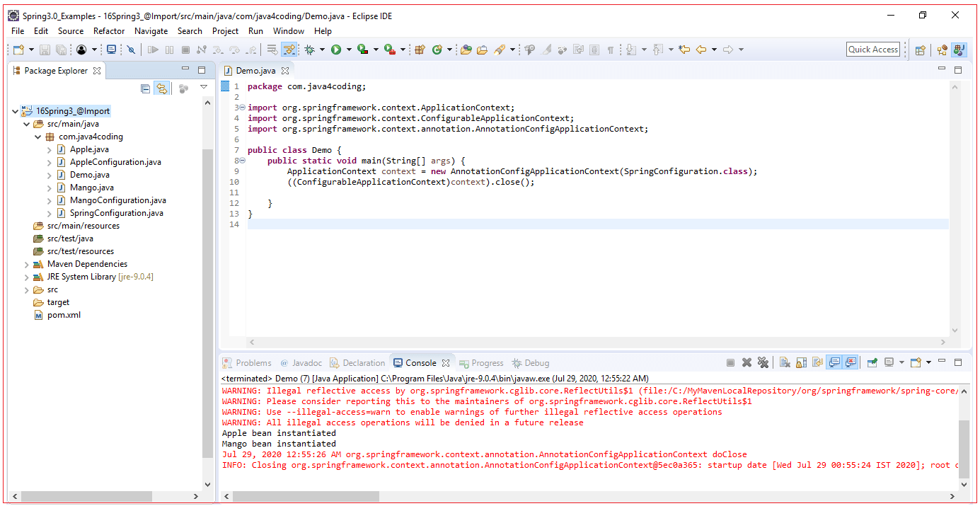Image resolution: width=980 pixels, height=506 pixels.
Task: Click the Open Type icon in toolbar
Action: [467, 49]
